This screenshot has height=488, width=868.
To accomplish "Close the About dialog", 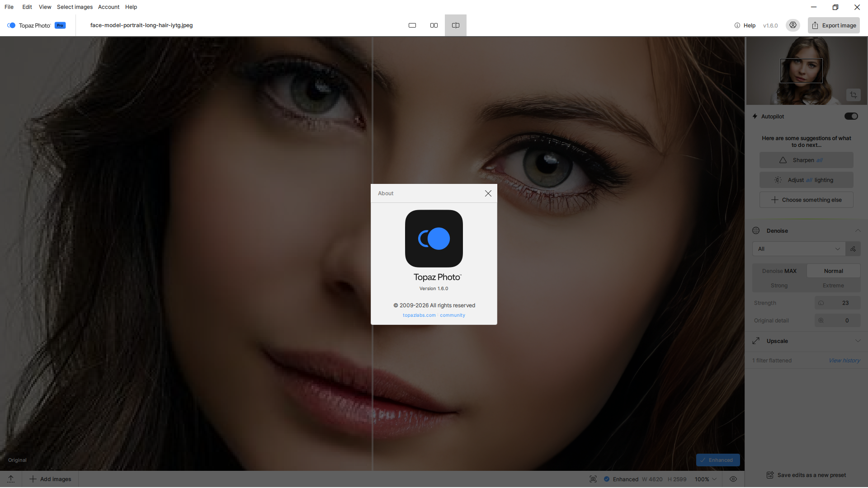I will coord(488,193).
